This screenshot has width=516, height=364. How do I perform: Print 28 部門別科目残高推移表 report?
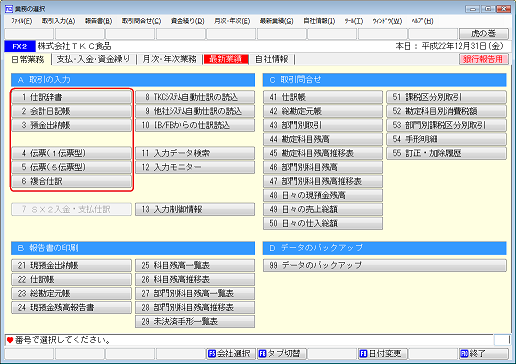[195, 307]
